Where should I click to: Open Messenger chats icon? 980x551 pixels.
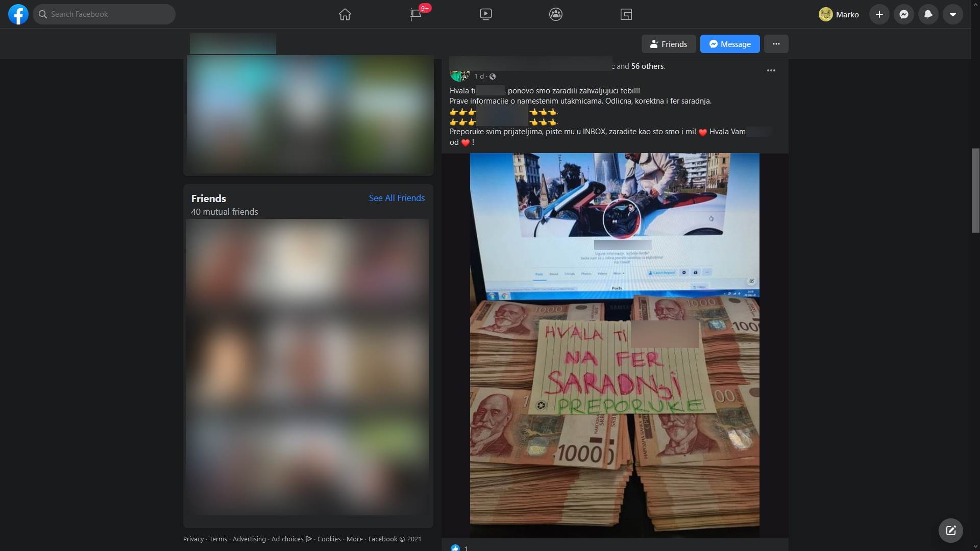pos(903,14)
